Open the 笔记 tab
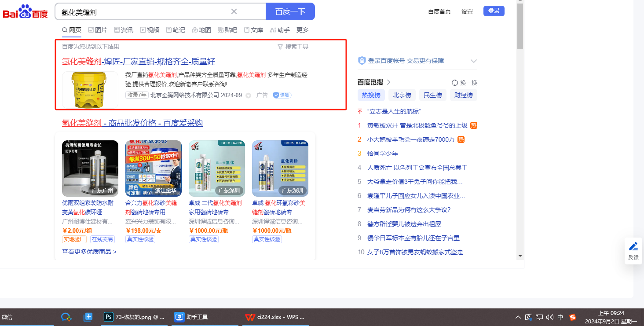The image size is (644, 326). coord(176,30)
